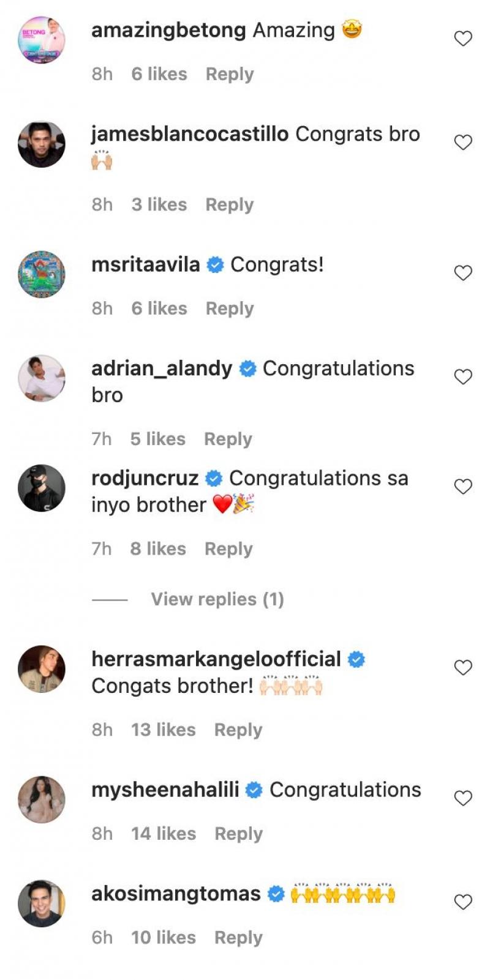Reply to amazingbetong's comment
The height and width of the screenshot is (980, 490).
pyautogui.click(x=230, y=74)
